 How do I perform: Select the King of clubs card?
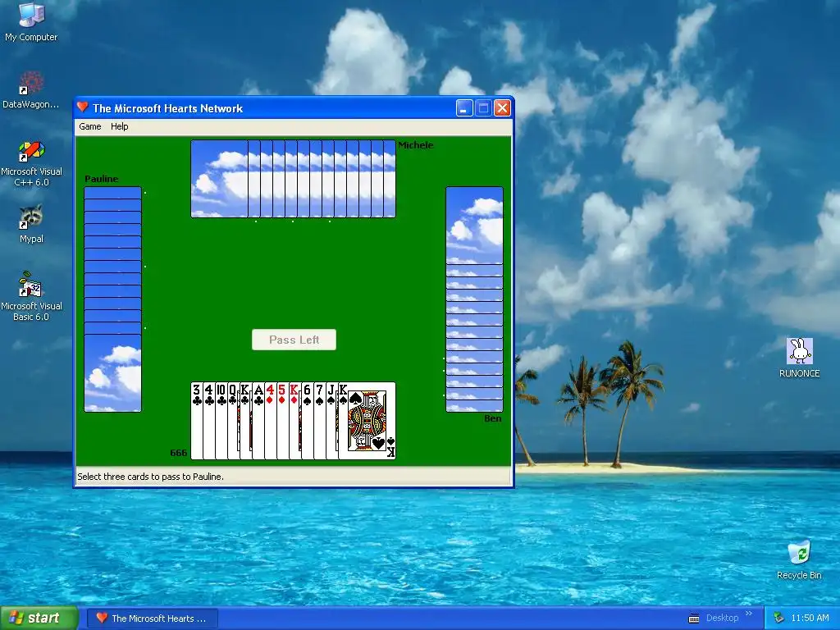pos(246,421)
